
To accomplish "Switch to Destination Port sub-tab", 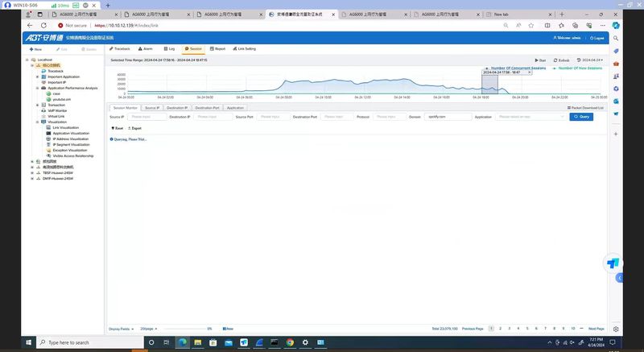I will (207, 108).
